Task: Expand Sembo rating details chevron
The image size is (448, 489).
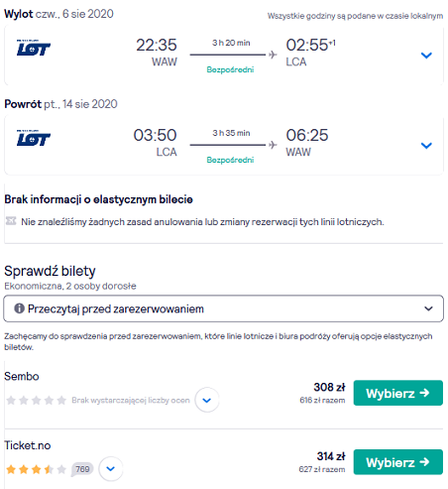Action: coord(207,400)
